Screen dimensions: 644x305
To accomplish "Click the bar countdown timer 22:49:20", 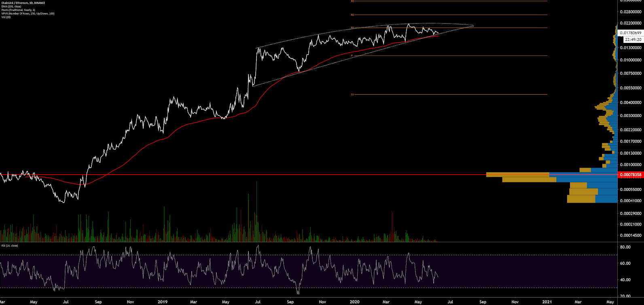I will pos(633,39).
